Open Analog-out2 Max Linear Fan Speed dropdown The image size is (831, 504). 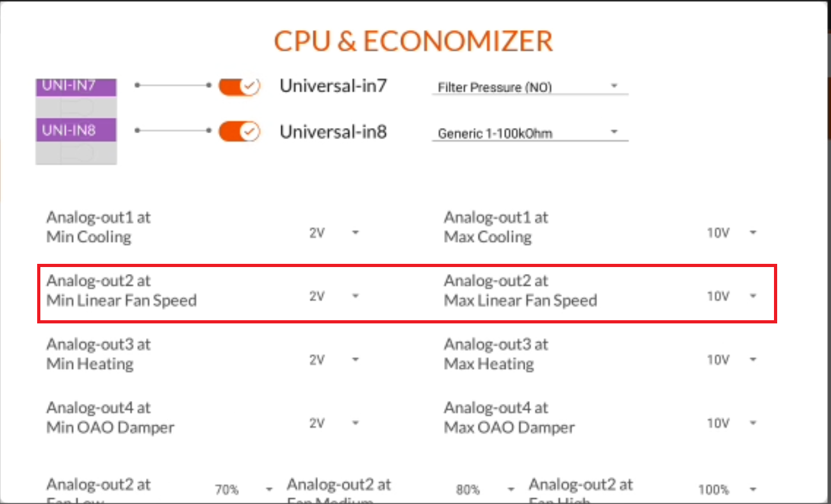coord(753,297)
